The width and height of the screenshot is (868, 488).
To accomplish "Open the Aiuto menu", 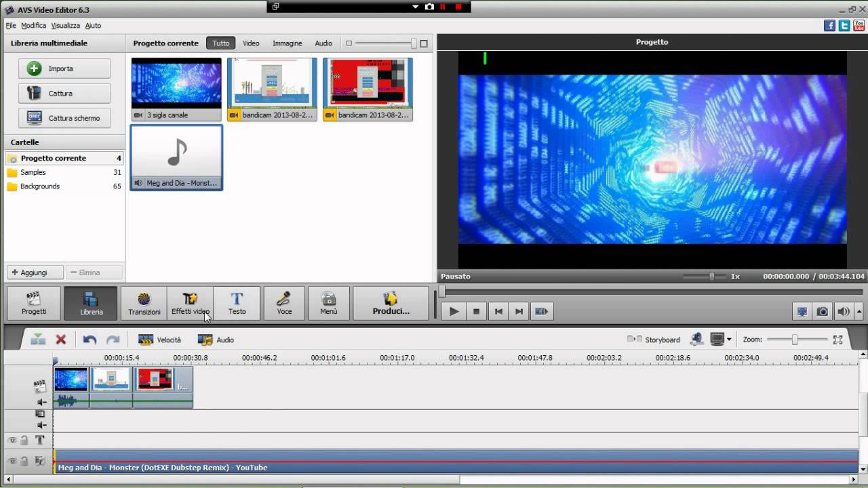I will (93, 26).
